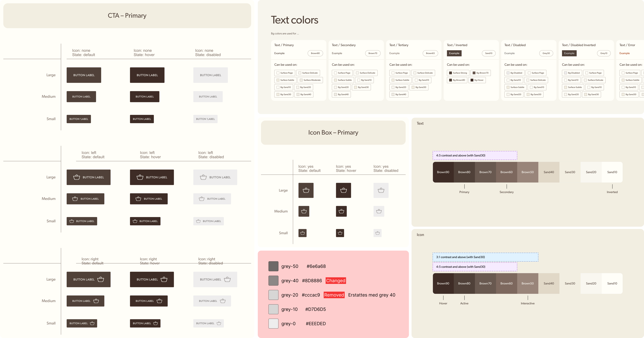Click the large default Icon Box basket
644x338 pixels.
click(x=306, y=190)
